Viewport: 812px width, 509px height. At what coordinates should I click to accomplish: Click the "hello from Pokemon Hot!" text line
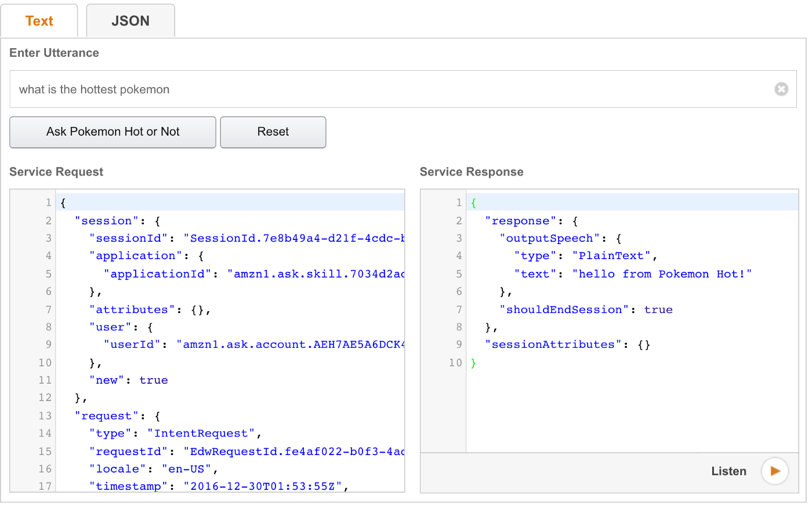(633, 274)
